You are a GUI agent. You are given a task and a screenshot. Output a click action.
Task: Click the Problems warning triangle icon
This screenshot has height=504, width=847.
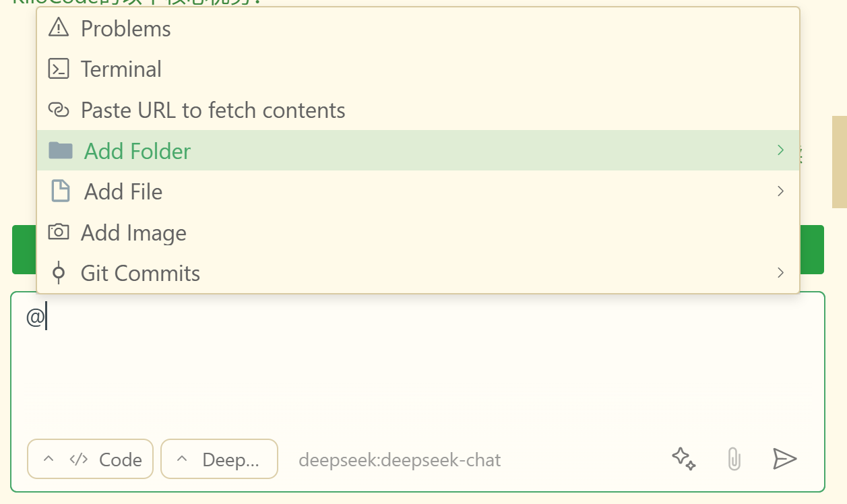(59, 28)
